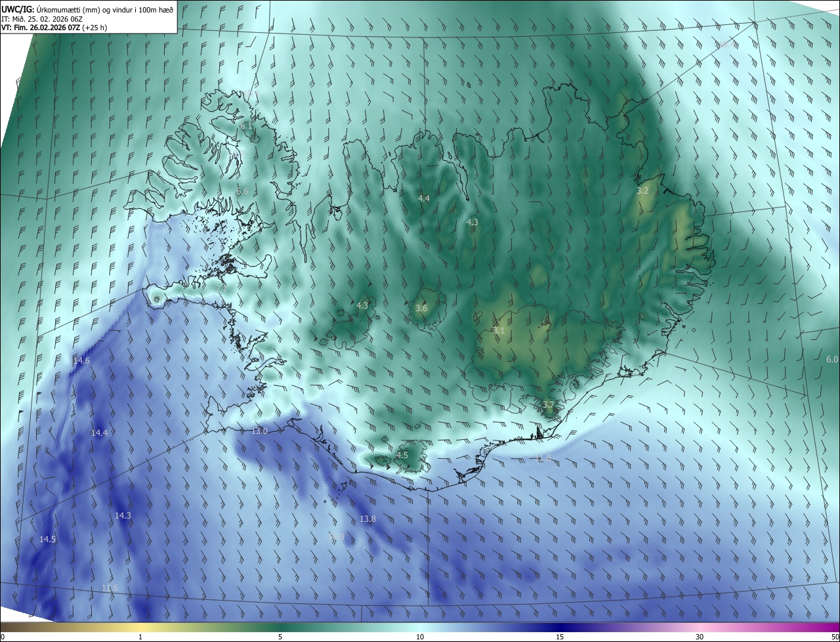Click the 3.7 value label

pyautogui.click(x=549, y=404)
